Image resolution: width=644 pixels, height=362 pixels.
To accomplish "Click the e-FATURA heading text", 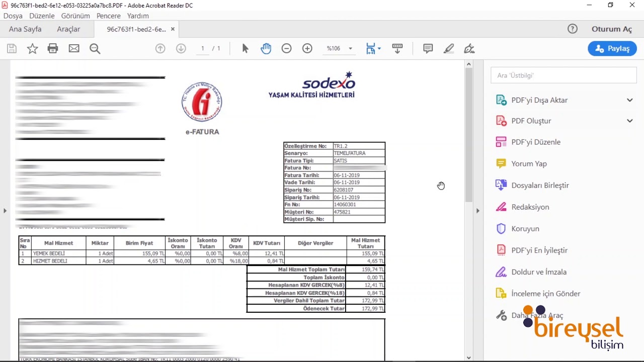I will (x=202, y=132).
